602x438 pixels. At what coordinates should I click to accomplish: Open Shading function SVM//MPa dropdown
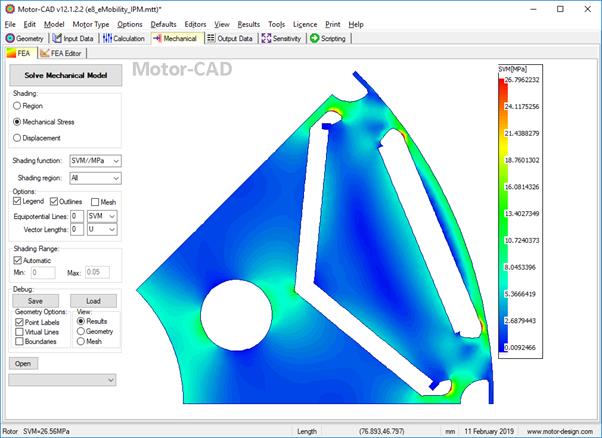tap(96, 161)
